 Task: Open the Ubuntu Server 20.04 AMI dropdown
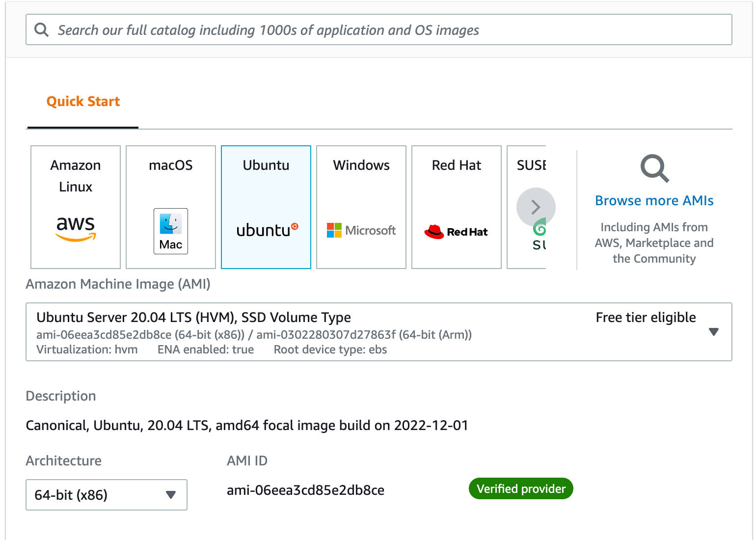click(378, 332)
